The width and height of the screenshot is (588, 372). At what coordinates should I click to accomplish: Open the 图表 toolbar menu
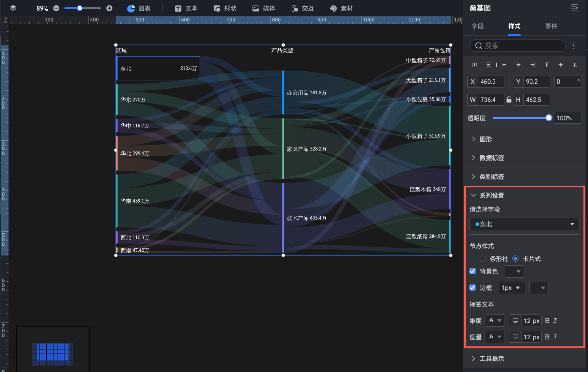click(139, 8)
